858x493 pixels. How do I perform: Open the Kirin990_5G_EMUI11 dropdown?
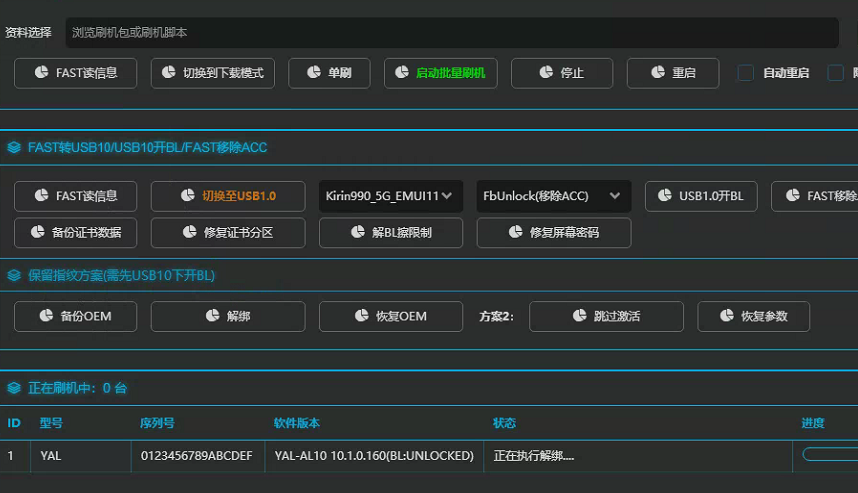click(x=391, y=196)
